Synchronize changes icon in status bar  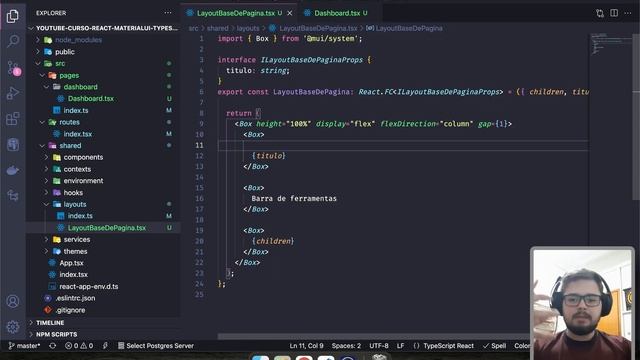(x=53, y=346)
